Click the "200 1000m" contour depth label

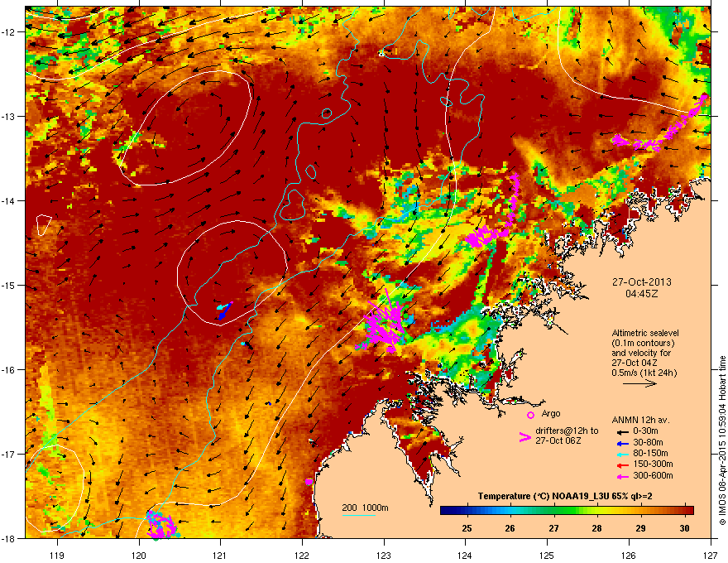click(365, 508)
